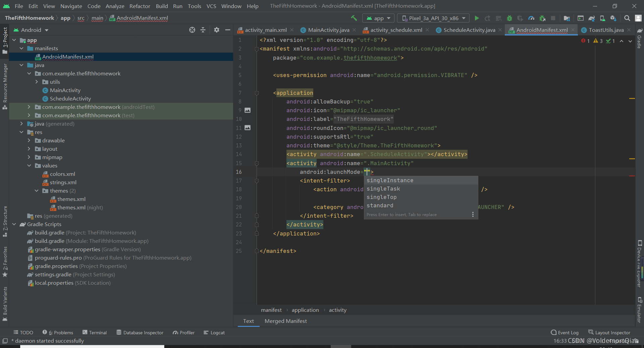Choose standard launchMode suggestion
The height and width of the screenshot is (348, 644).
coord(421,205)
